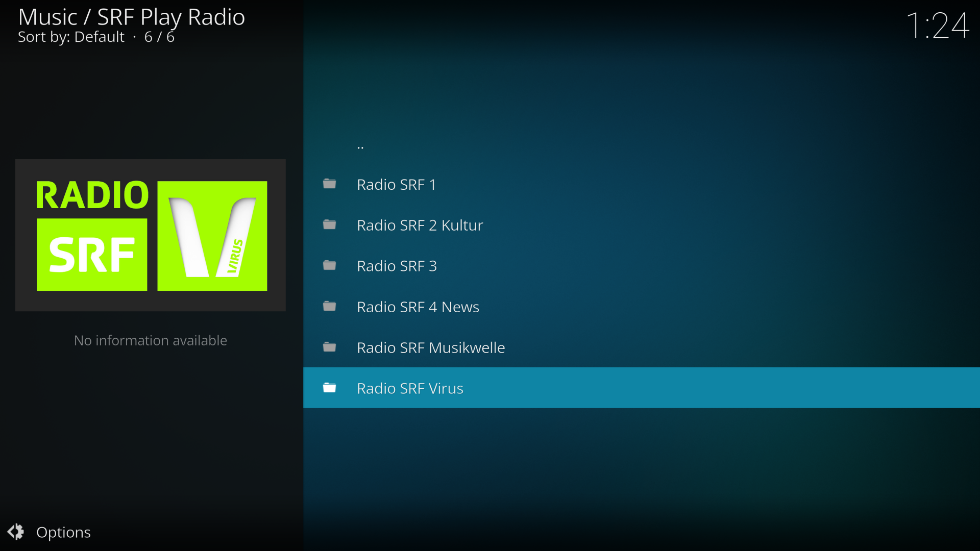Click folder icon beside Radio SRF 2 Kultur
The height and width of the screenshot is (551, 980).
click(x=330, y=224)
